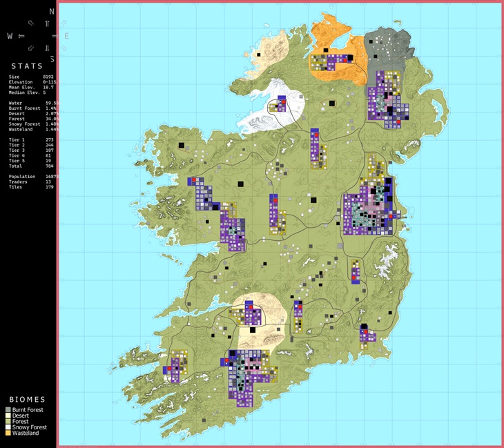Viewport: 504px width, 448px height.
Task: Select the Total 784 row
Action: point(32,166)
